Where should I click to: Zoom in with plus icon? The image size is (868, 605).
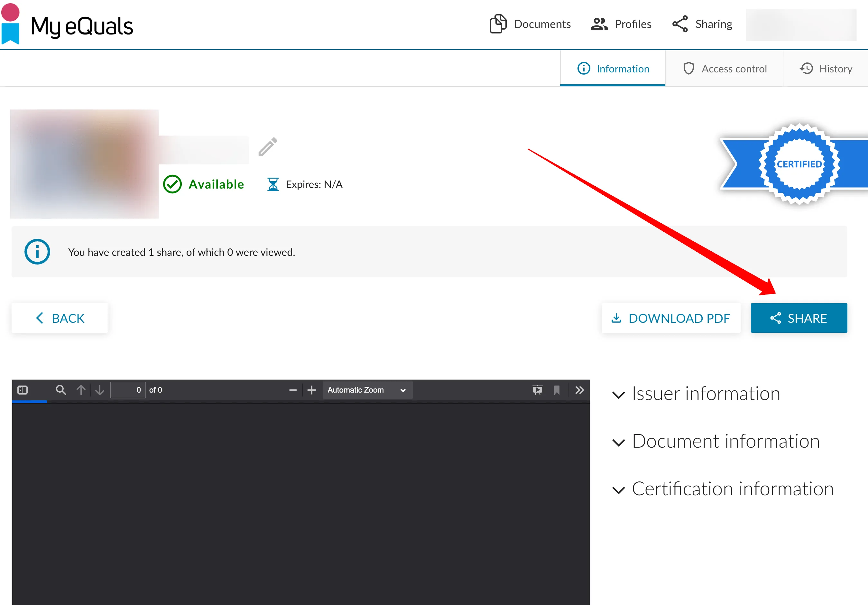[x=311, y=390]
